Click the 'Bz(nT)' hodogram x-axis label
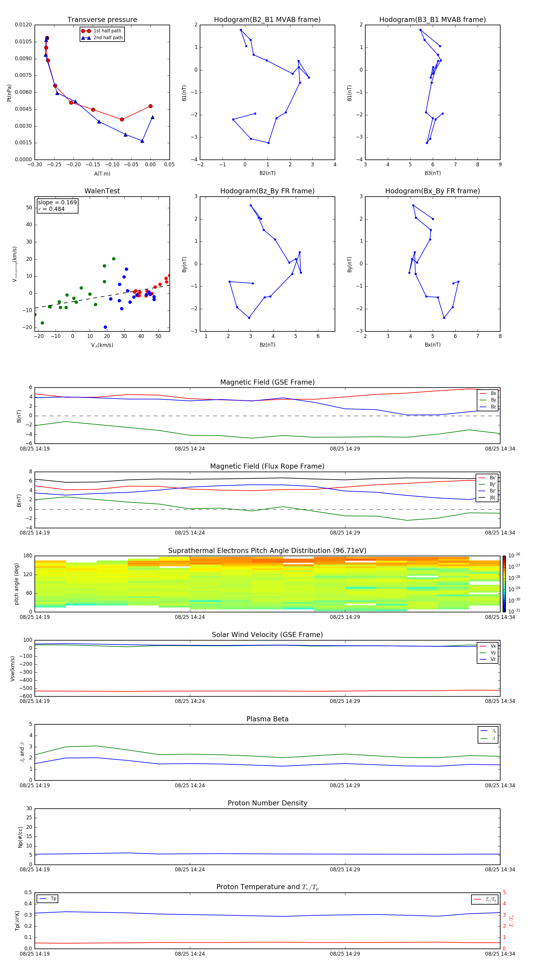 (267, 345)
